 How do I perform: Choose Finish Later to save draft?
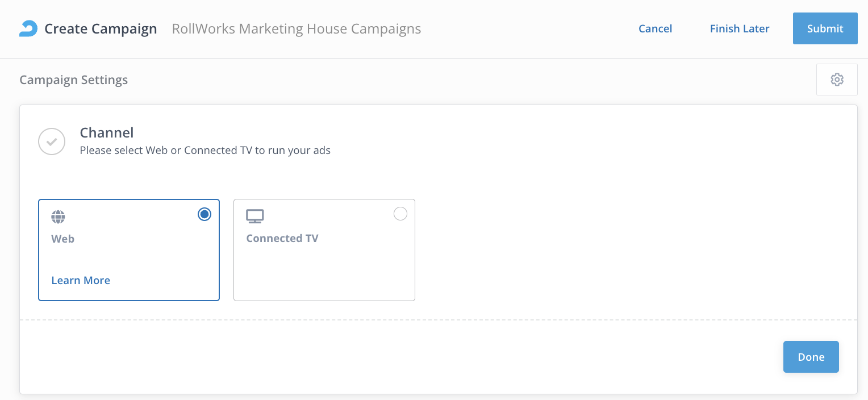[739, 28]
